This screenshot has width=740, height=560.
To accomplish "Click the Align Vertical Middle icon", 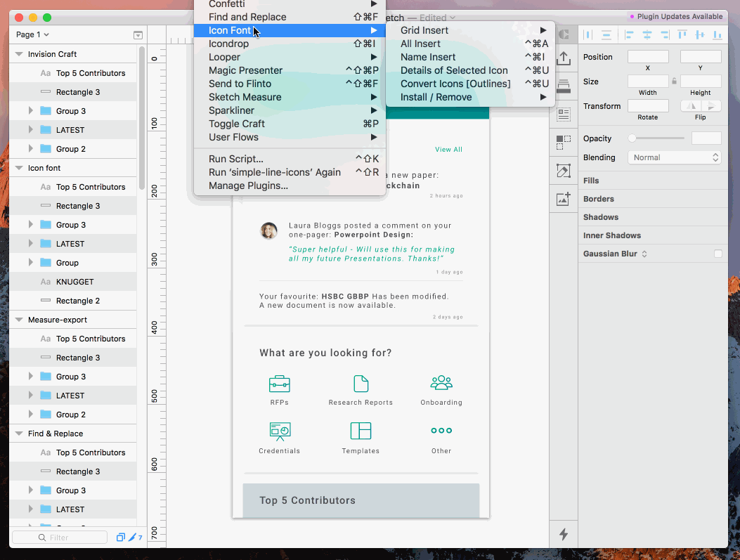I will click(x=700, y=34).
